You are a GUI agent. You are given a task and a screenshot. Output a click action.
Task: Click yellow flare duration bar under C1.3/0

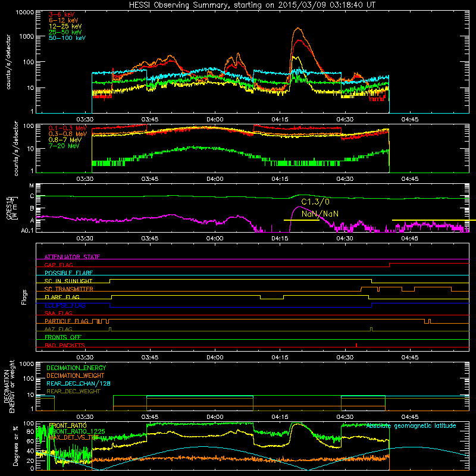point(302,220)
